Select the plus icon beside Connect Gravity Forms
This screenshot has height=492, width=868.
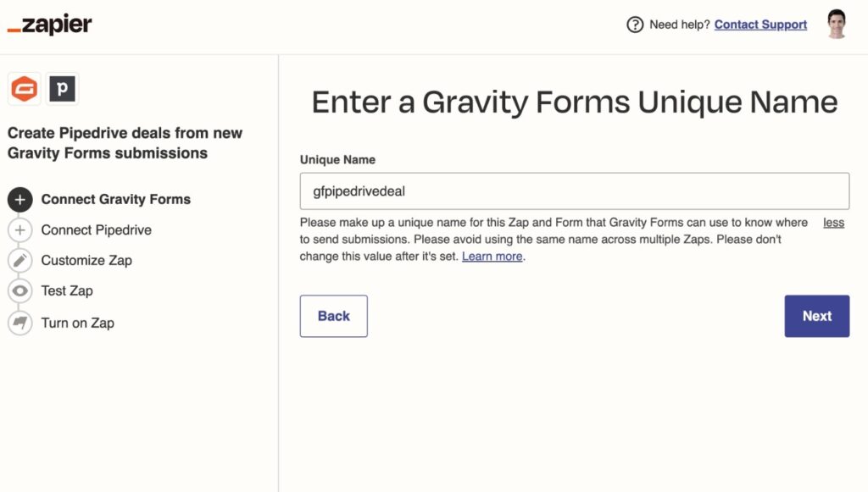[19, 200]
